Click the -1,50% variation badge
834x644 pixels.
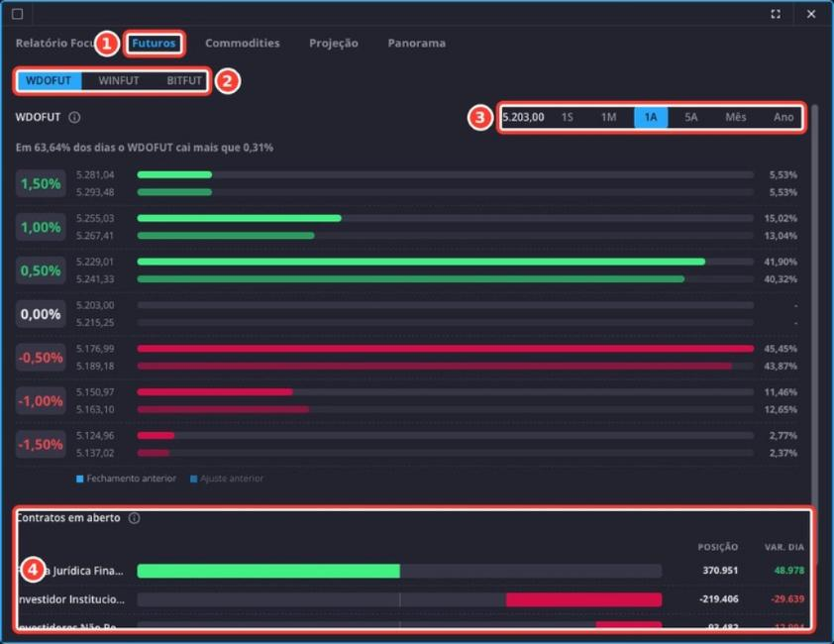pyautogui.click(x=41, y=445)
